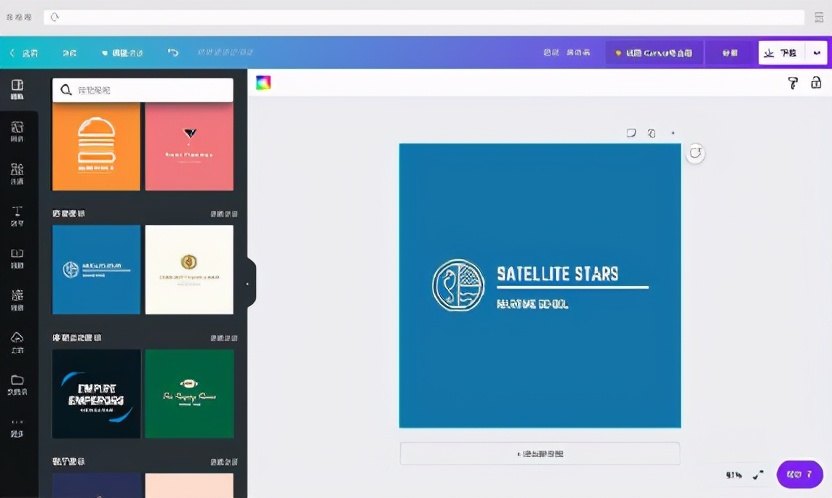The width and height of the screenshot is (832, 498).
Task: Click See all for the third template category
Action: coord(223,462)
